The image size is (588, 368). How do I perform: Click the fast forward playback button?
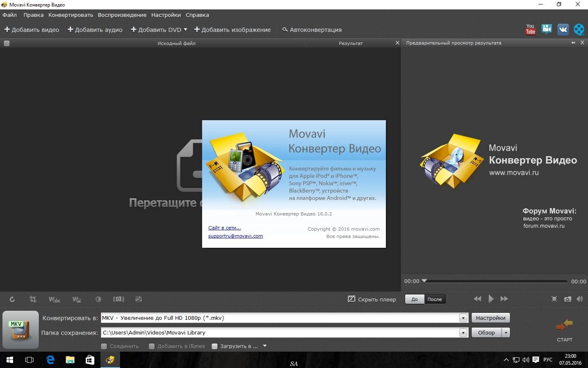click(x=504, y=299)
